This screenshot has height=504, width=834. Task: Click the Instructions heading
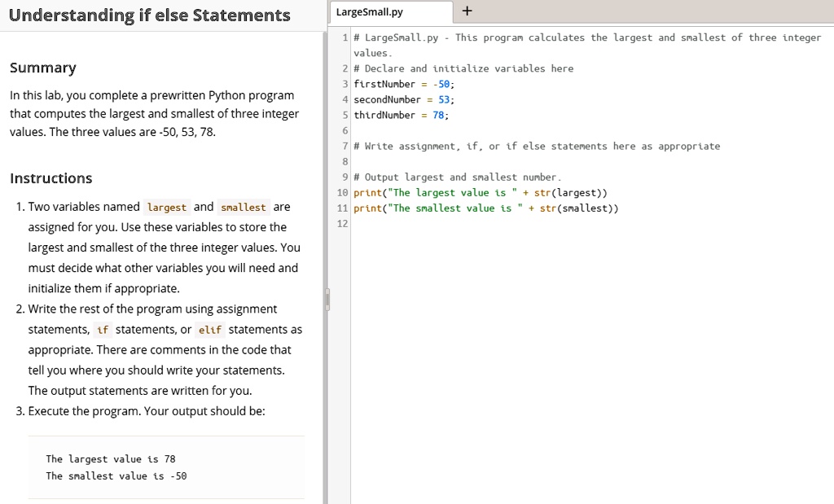51,178
